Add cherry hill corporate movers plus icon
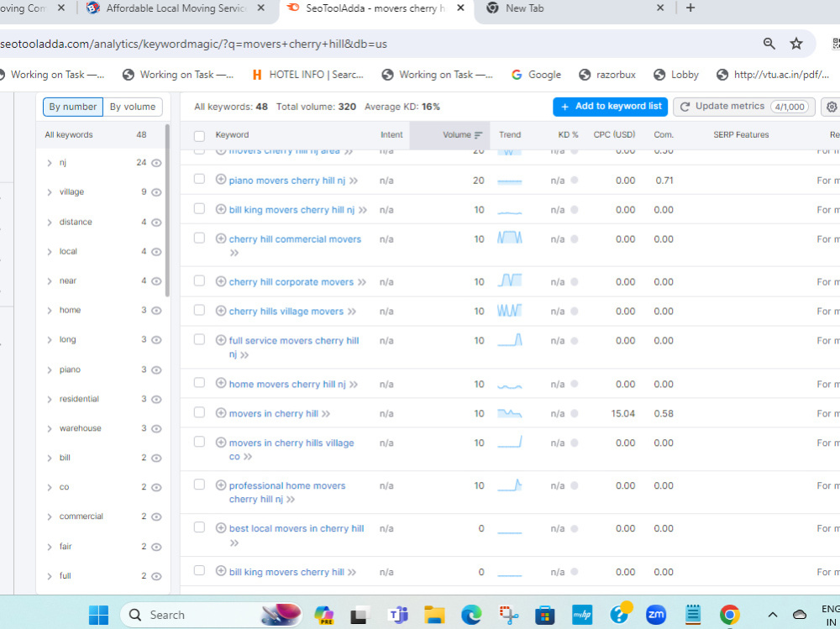This screenshot has height=629, width=840. tap(221, 281)
